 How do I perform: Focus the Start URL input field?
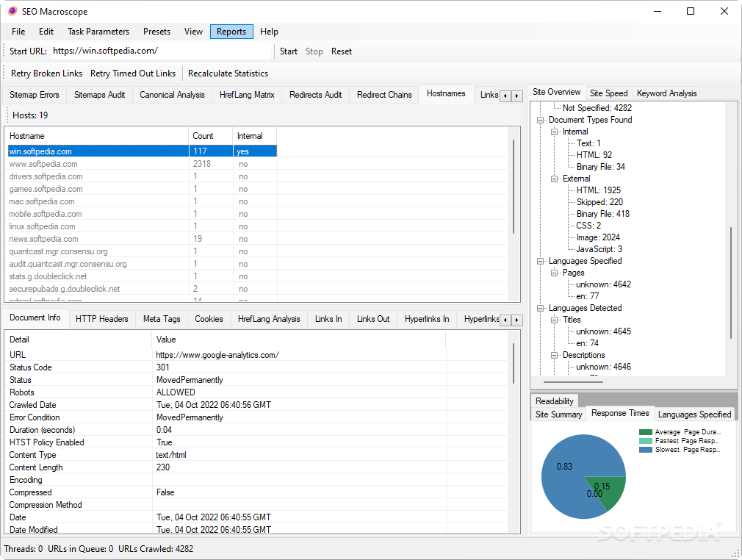click(161, 51)
